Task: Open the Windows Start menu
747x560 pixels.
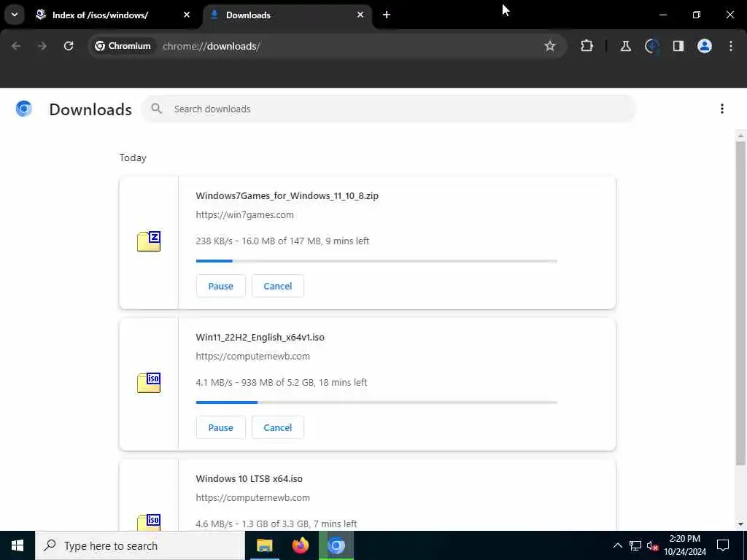Action: click(18, 545)
